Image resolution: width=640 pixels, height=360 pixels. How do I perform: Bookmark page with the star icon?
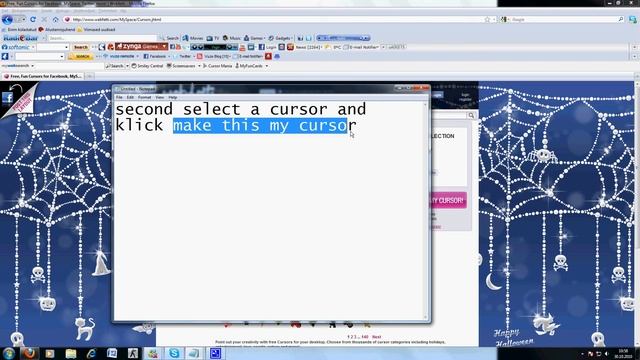click(x=487, y=19)
